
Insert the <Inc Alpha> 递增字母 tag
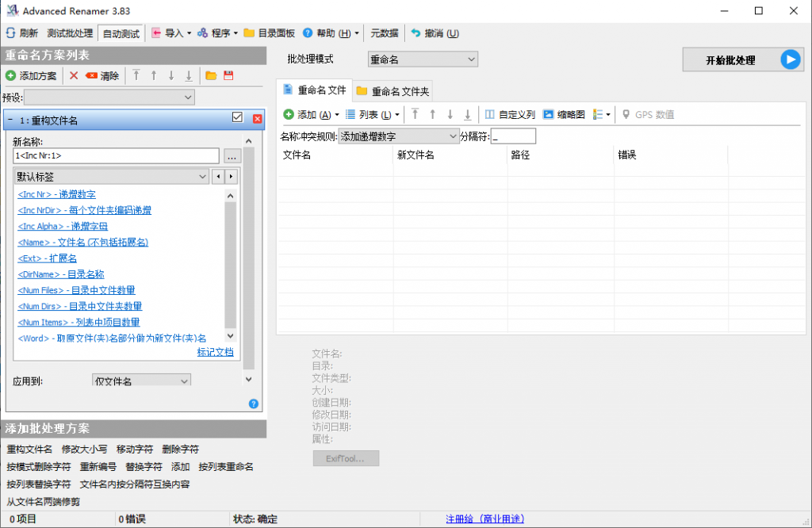coord(63,227)
